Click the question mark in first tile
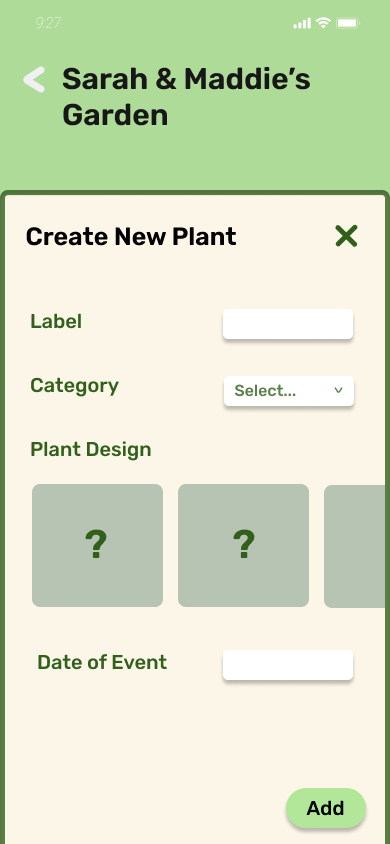 [96, 545]
